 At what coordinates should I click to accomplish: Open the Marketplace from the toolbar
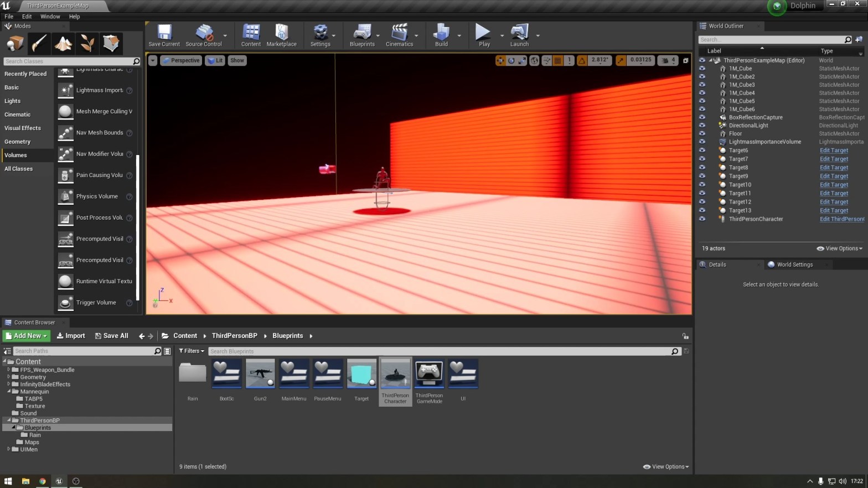[281, 35]
